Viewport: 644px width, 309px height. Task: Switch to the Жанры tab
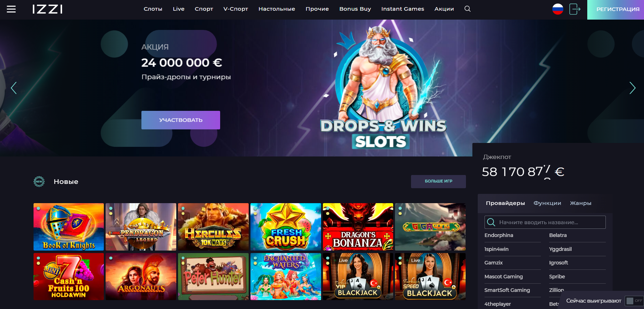click(580, 203)
